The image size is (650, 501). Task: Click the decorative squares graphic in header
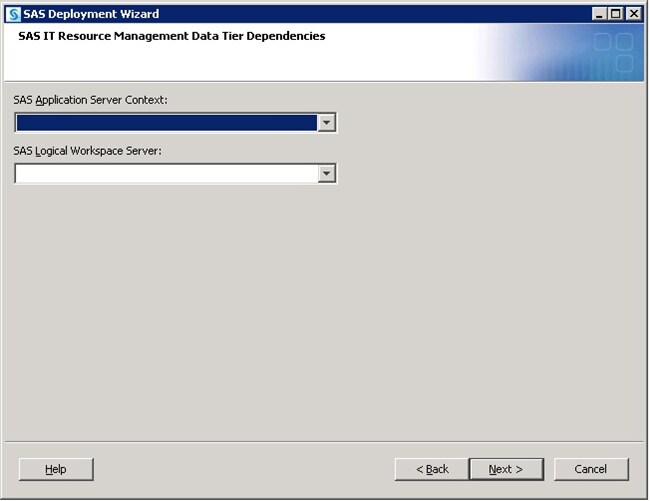612,52
